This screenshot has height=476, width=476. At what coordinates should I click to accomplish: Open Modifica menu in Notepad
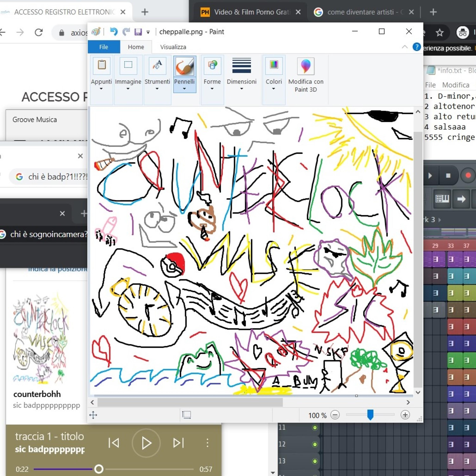coord(456,85)
